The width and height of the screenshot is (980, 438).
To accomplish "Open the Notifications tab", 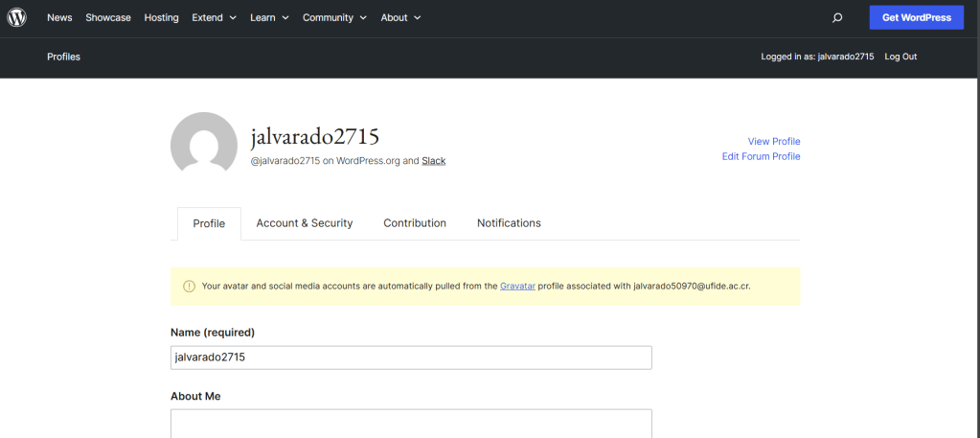I will 509,223.
